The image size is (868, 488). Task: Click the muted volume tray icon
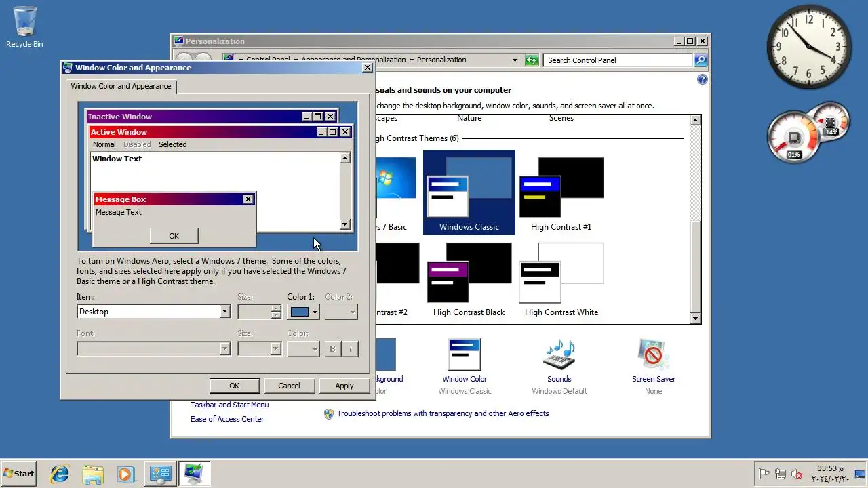[x=797, y=474]
